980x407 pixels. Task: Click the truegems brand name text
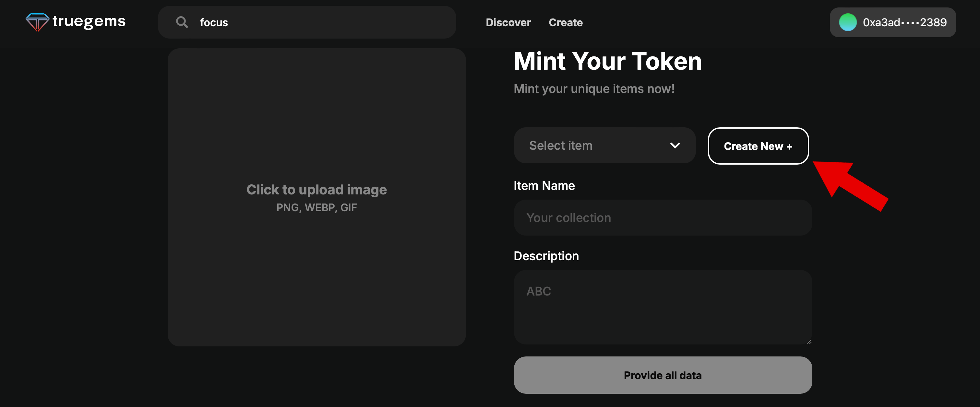coord(89,21)
